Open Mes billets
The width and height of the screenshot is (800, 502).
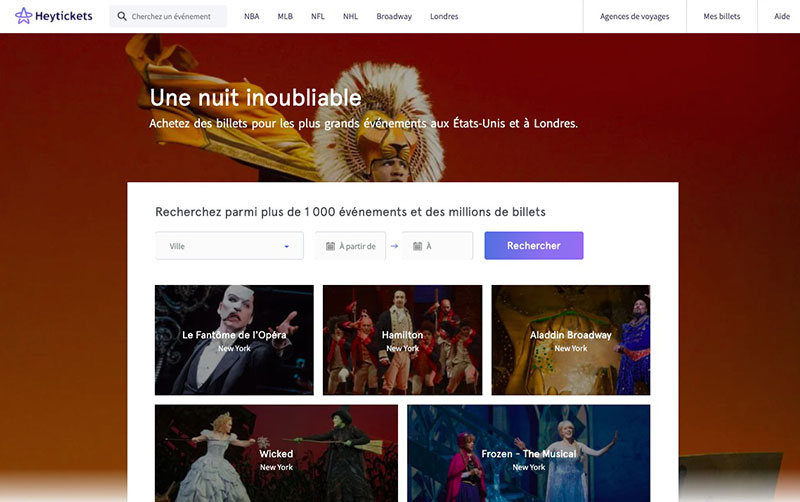tap(722, 16)
